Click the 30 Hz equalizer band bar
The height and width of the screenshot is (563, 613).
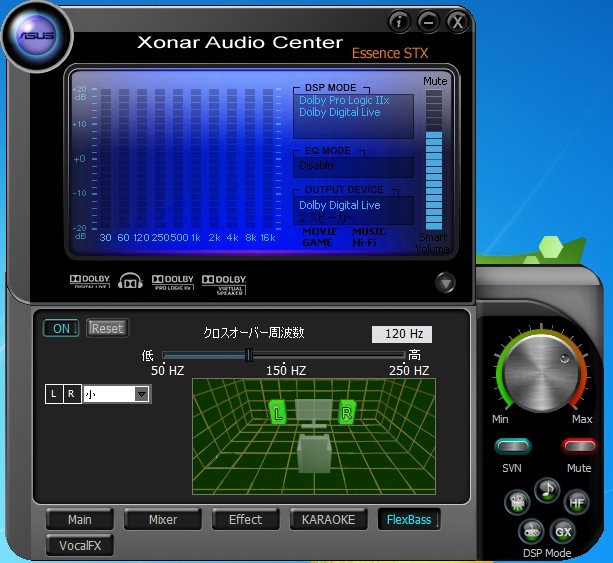[x=106, y=158]
